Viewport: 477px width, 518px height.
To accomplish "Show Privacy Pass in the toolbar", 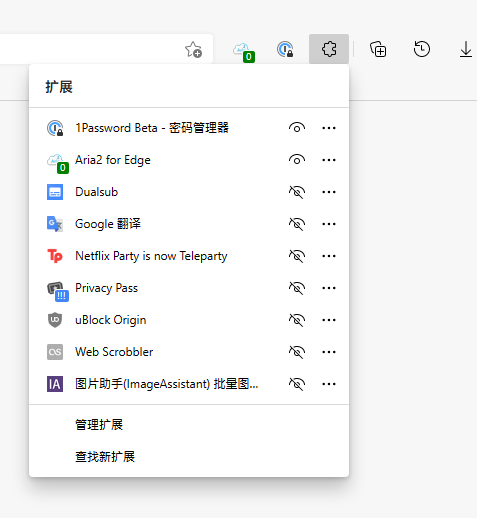I will click(297, 288).
